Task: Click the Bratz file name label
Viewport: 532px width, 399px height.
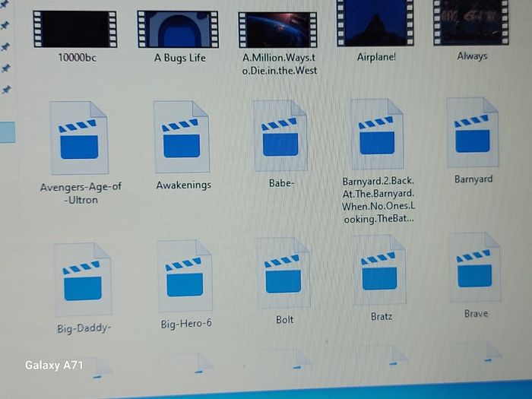Action: [x=382, y=317]
